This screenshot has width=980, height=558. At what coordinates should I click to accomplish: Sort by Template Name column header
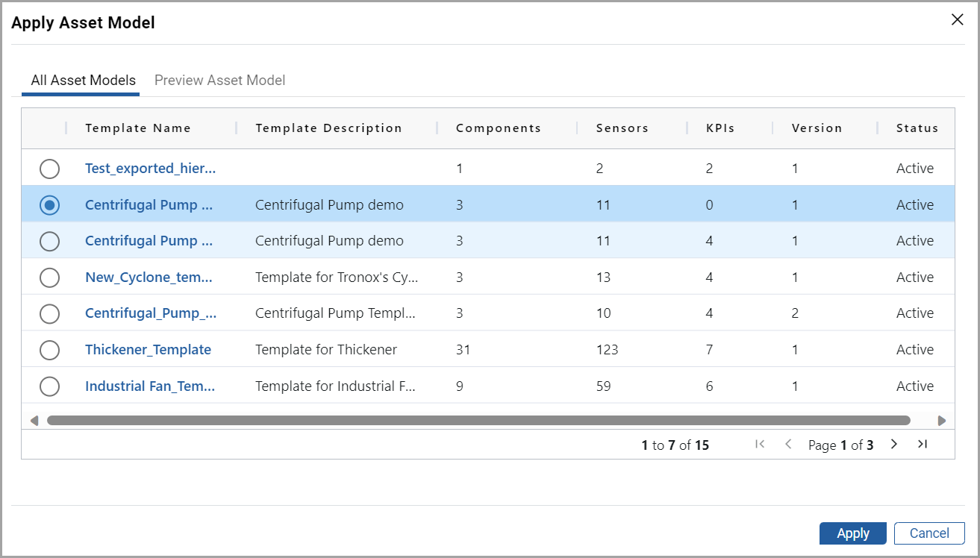coord(138,128)
